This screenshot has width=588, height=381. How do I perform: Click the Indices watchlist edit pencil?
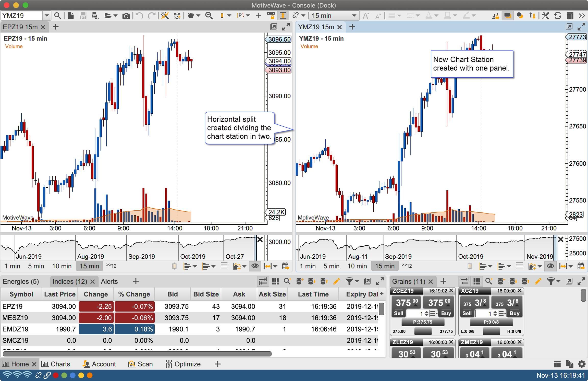(336, 281)
